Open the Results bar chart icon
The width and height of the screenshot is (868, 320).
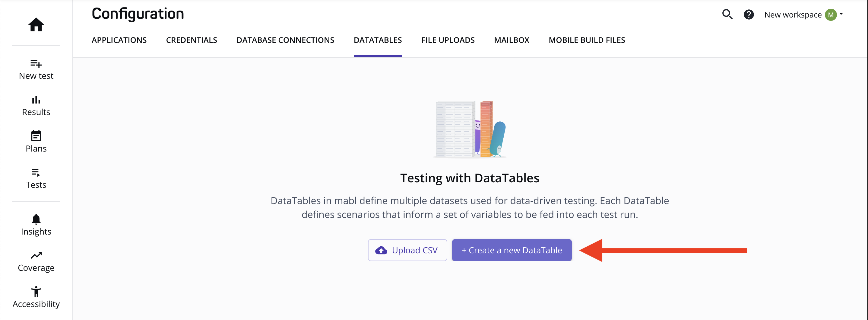click(x=36, y=100)
